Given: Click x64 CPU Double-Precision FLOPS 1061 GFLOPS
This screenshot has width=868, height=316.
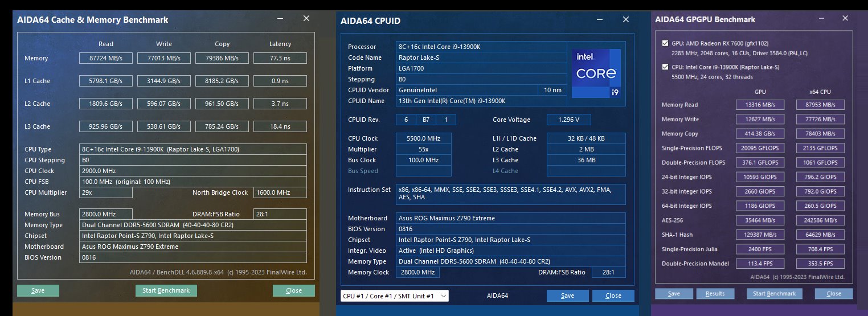Looking at the screenshot, I should coord(821,162).
